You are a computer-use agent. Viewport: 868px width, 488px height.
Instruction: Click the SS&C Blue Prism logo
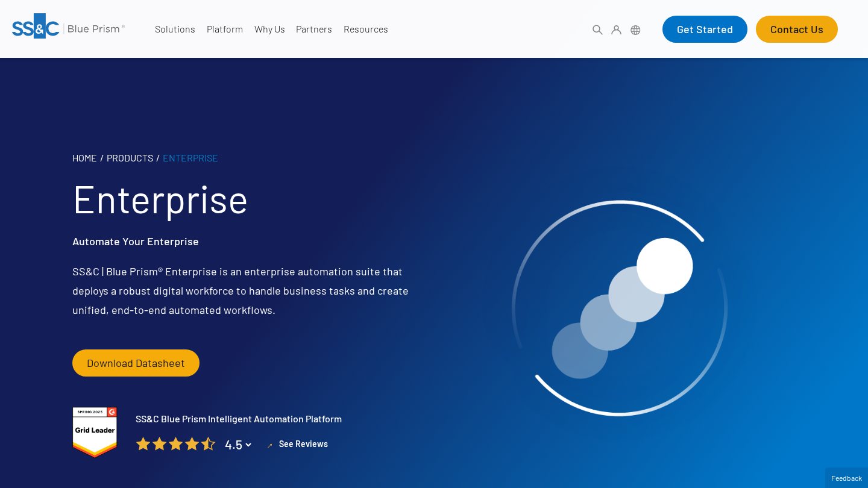[x=69, y=27]
